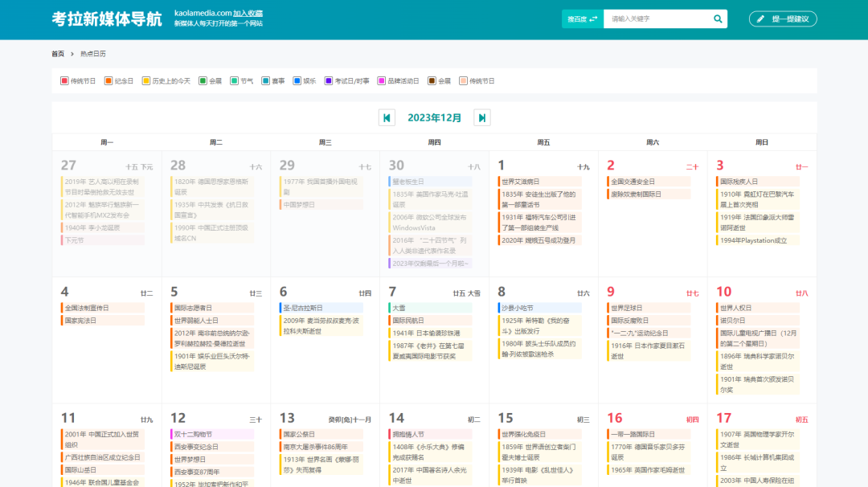
Task: Click the 考拉新媒体导航 site logo
Action: point(107,18)
